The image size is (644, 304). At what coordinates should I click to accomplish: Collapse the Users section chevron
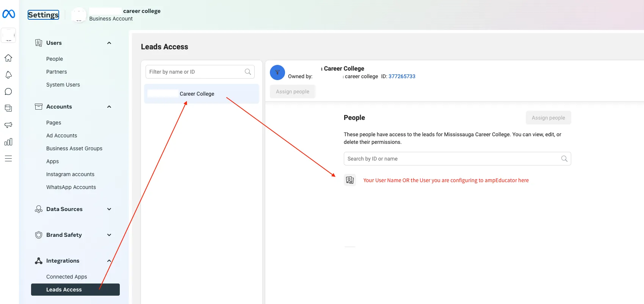(x=109, y=43)
